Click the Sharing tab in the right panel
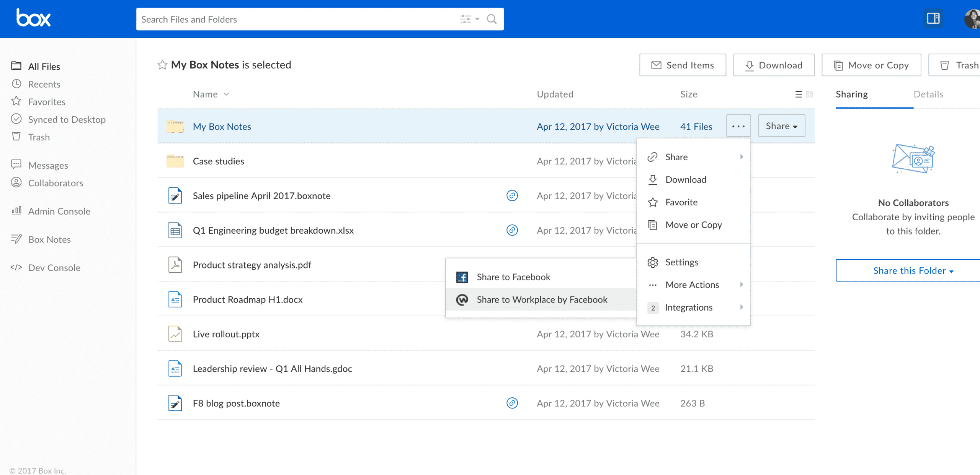980x475 pixels. (851, 94)
